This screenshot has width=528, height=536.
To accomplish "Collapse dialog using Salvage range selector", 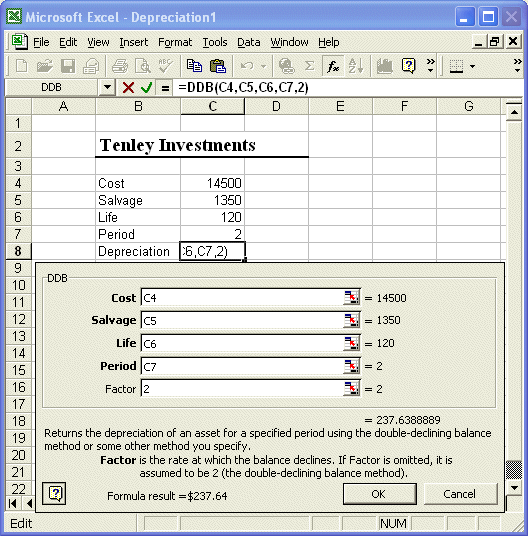I will click(351, 321).
